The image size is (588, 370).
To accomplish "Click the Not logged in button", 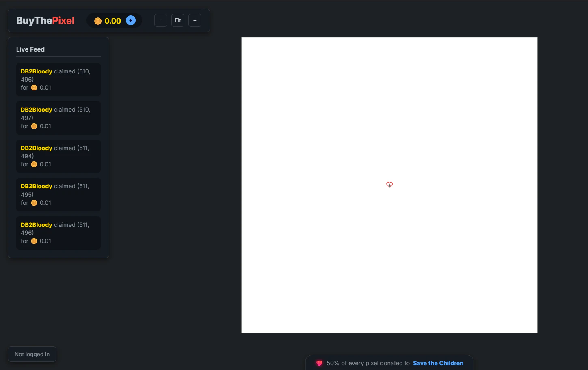I will pos(32,354).
